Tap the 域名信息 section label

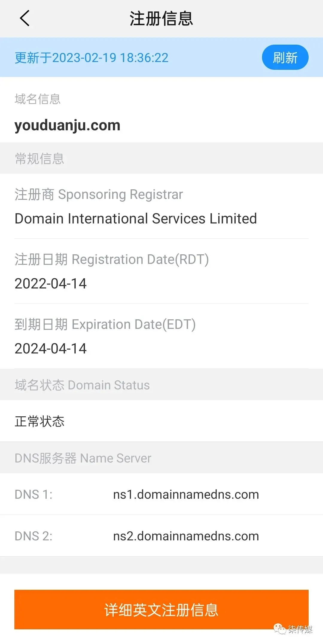(x=38, y=99)
